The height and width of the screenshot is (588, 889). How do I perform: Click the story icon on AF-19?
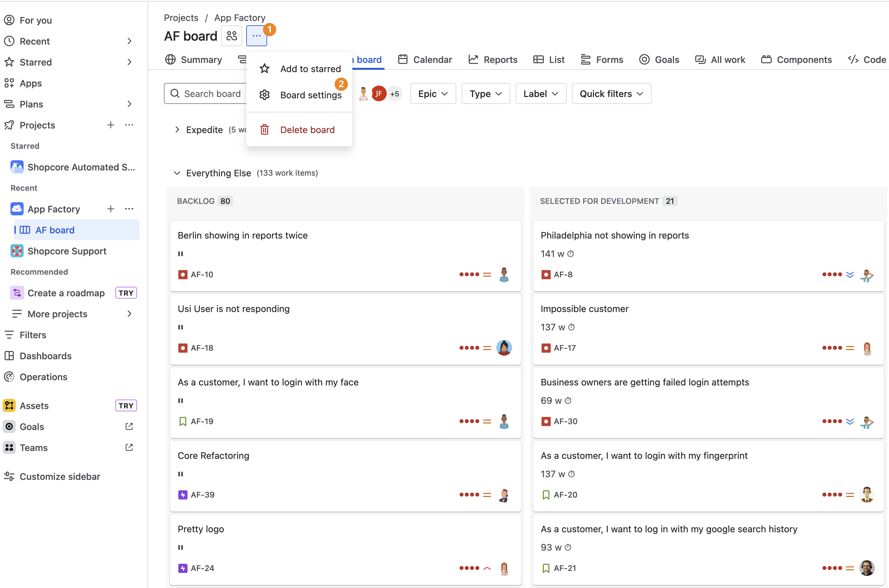(x=183, y=421)
